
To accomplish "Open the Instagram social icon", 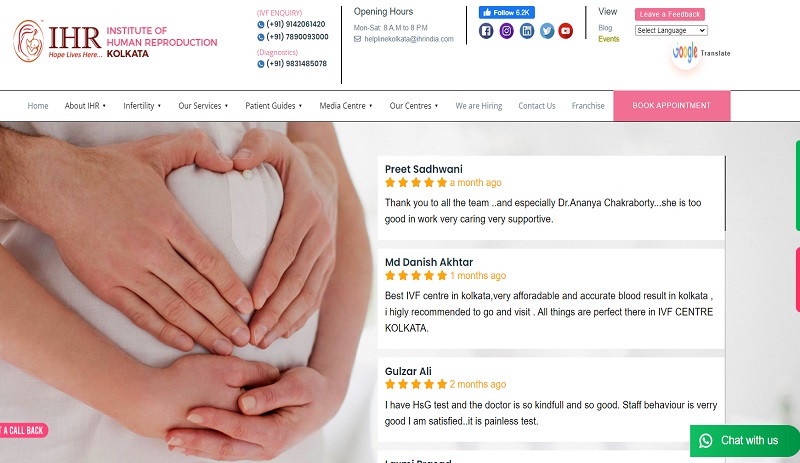I will click(x=506, y=31).
